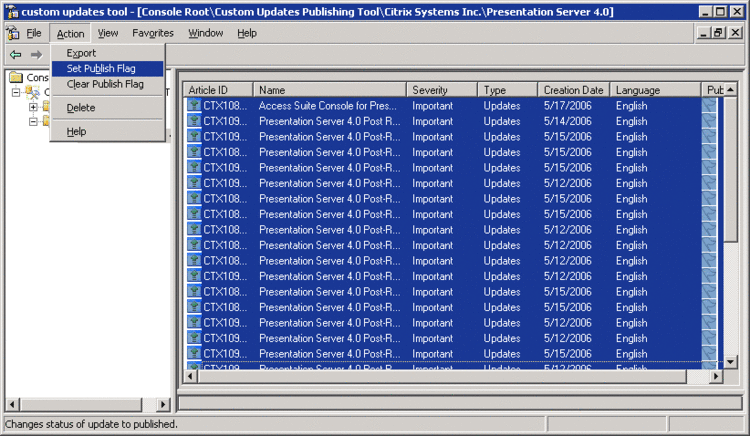Close the open Action menu from menu bar
Viewport: 750px width, 436px height.
coord(70,33)
